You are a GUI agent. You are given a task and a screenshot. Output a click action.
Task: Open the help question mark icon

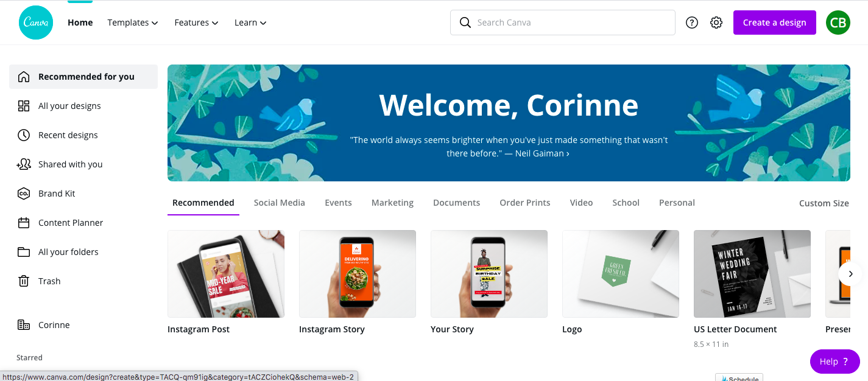point(692,23)
